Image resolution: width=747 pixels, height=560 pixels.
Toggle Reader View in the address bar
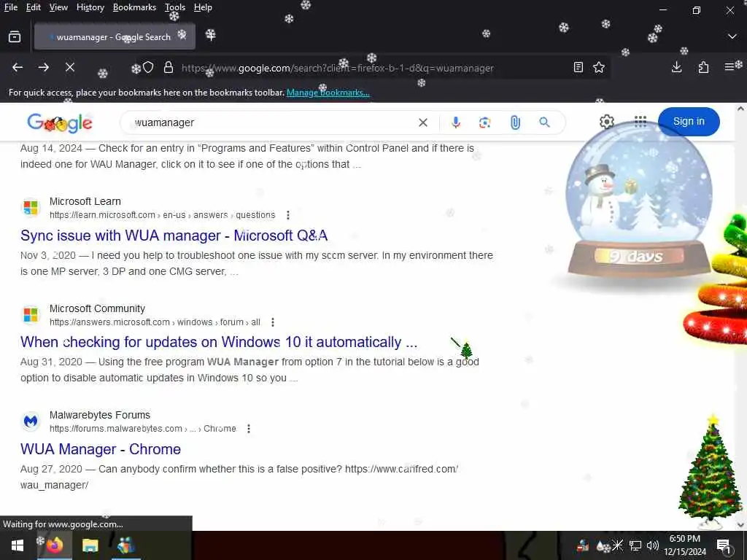tap(578, 68)
